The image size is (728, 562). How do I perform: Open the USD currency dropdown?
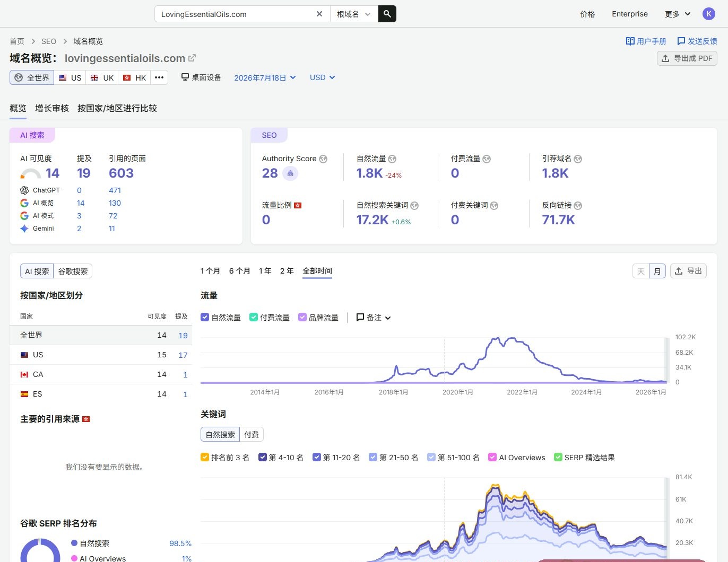pyautogui.click(x=322, y=77)
